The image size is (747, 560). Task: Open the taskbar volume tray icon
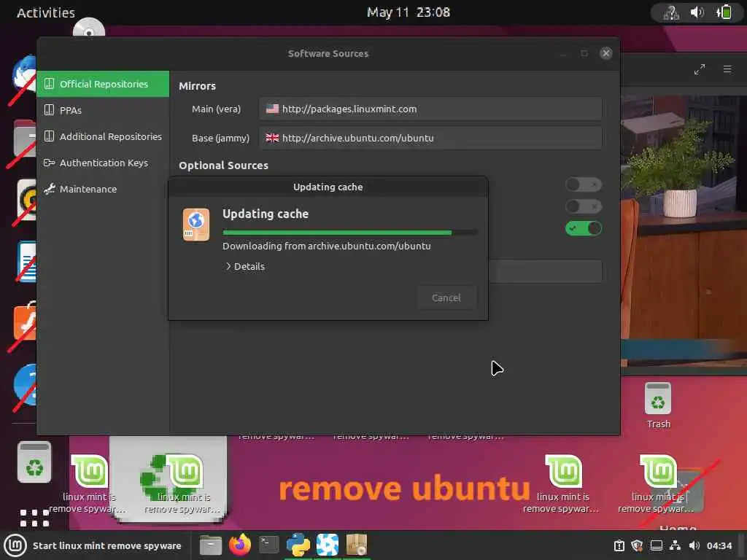click(x=694, y=545)
